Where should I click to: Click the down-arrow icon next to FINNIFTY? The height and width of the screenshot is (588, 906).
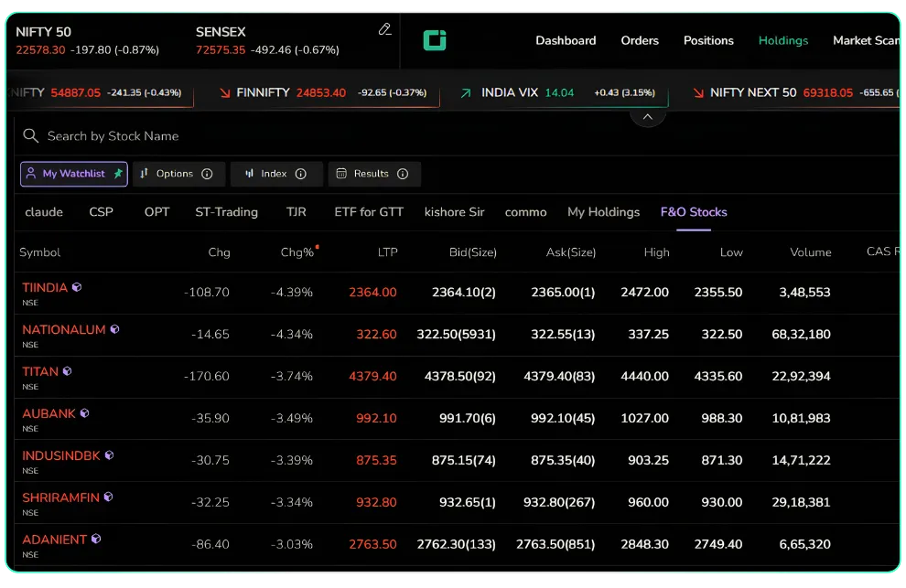pyautogui.click(x=225, y=93)
